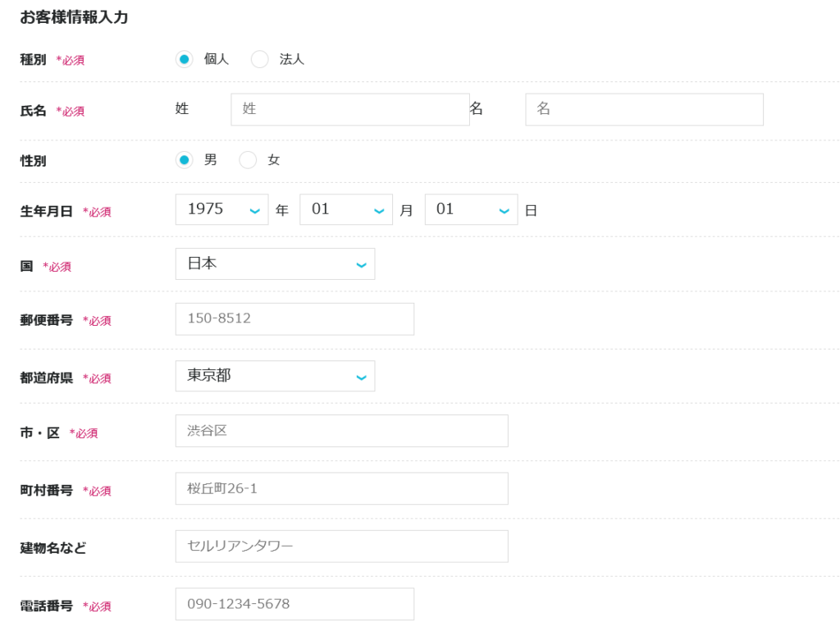Open the birth year dropdown showing 1975
Screen dimensions: 840x627
[221, 209]
